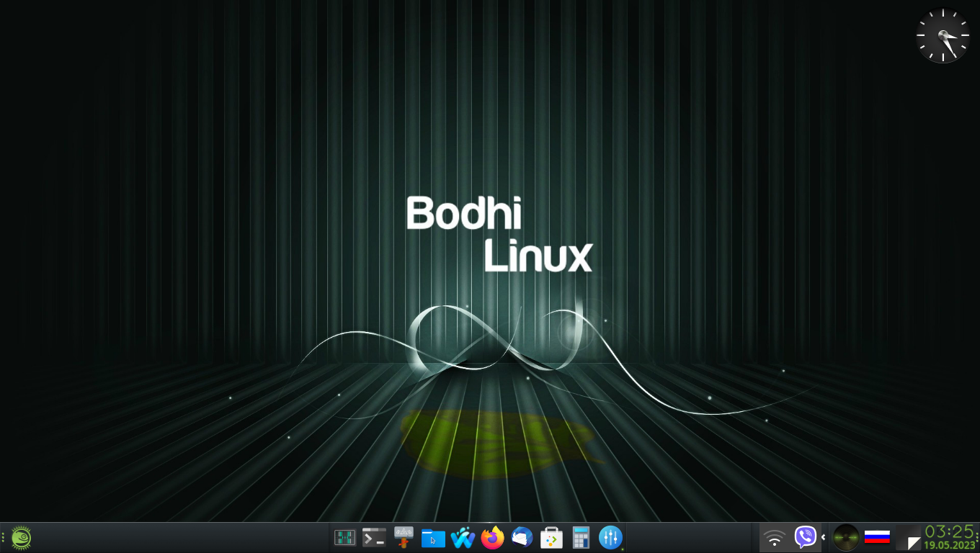The image size is (980, 553).
Task: Launch the blue W application icon
Action: tap(463, 538)
